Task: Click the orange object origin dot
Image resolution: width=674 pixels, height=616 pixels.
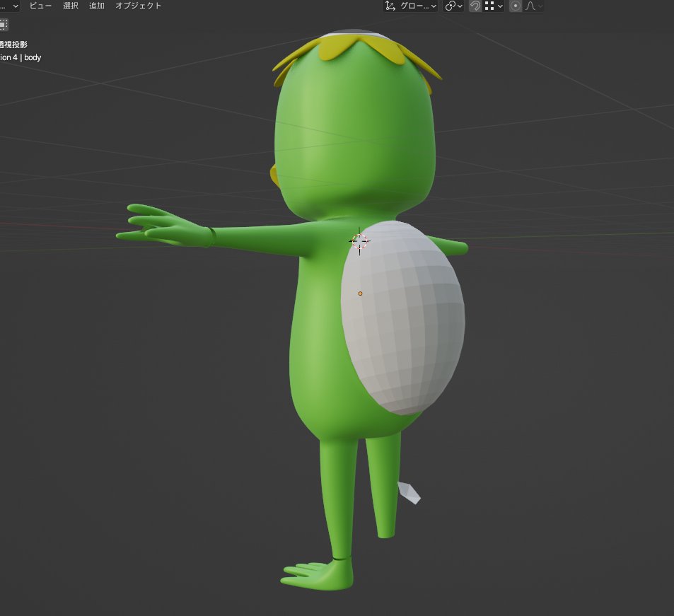Action: click(x=360, y=294)
